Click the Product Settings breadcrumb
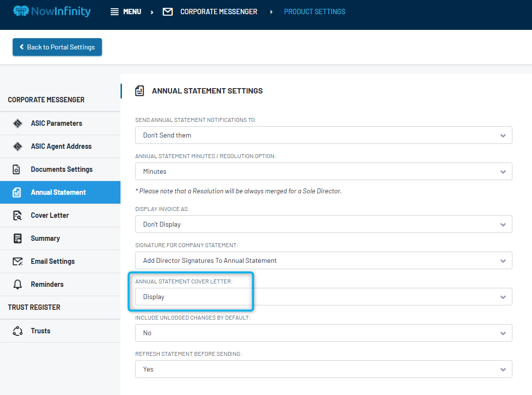Screen dimensions: 532x395 tap(314, 12)
